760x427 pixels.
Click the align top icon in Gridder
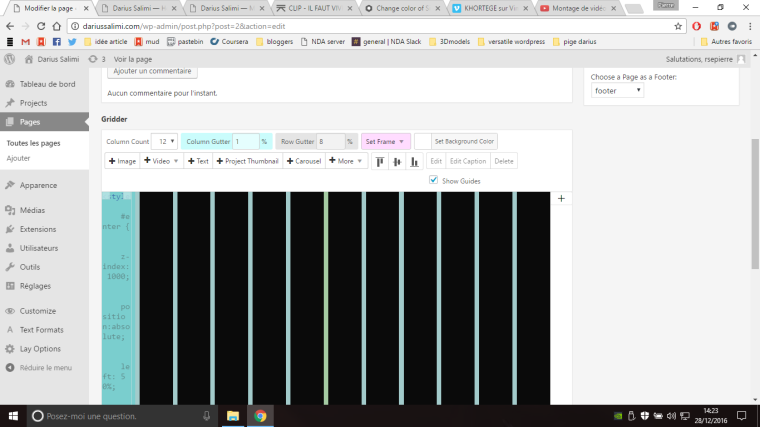click(381, 161)
